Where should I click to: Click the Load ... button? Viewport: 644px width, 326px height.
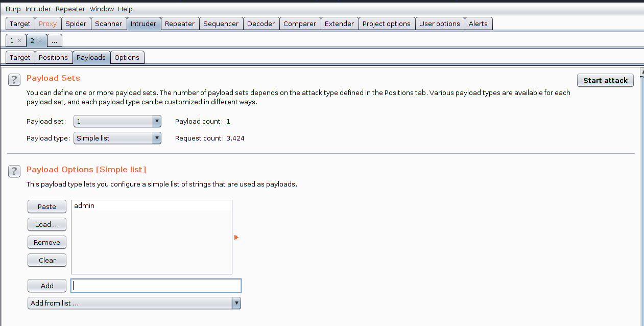tap(47, 224)
